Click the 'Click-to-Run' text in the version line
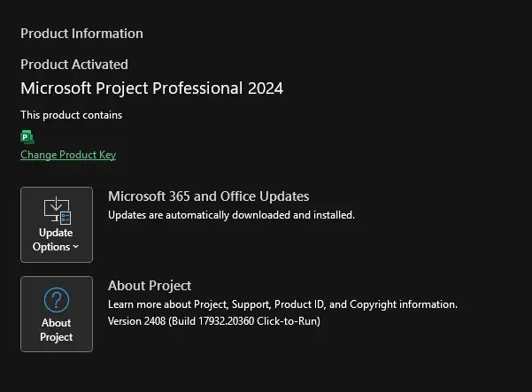Image resolution: width=532 pixels, height=392 pixels. coord(289,321)
